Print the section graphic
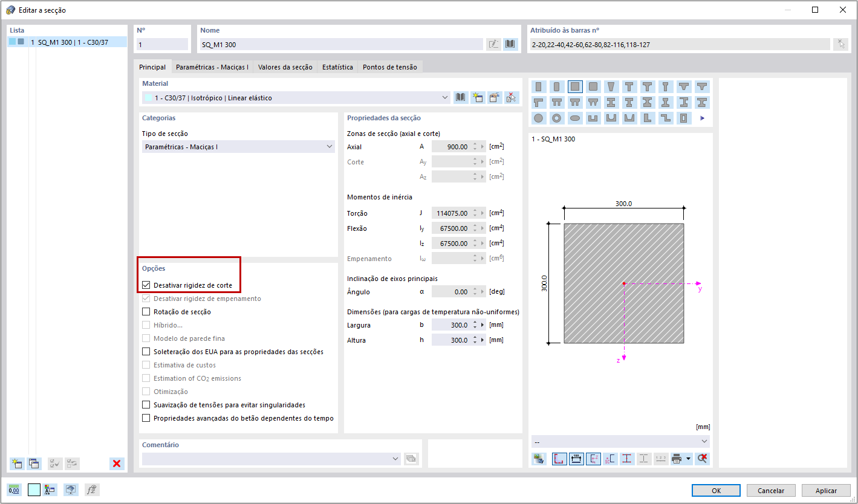The width and height of the screenshot is (858, 504). click(x=677, y=459)
